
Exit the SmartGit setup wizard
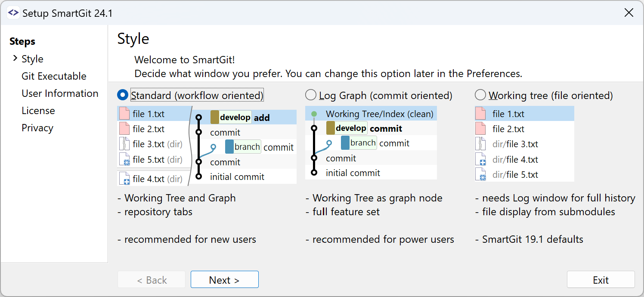pyautogui.click(x=601, y=279)
